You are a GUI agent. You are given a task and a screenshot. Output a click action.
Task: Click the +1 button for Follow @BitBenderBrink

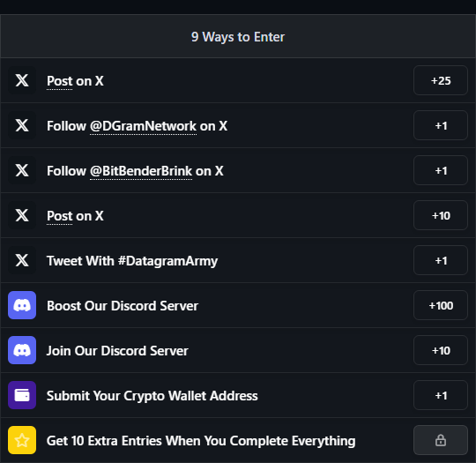pyautogui.click(x=441, y=170)
